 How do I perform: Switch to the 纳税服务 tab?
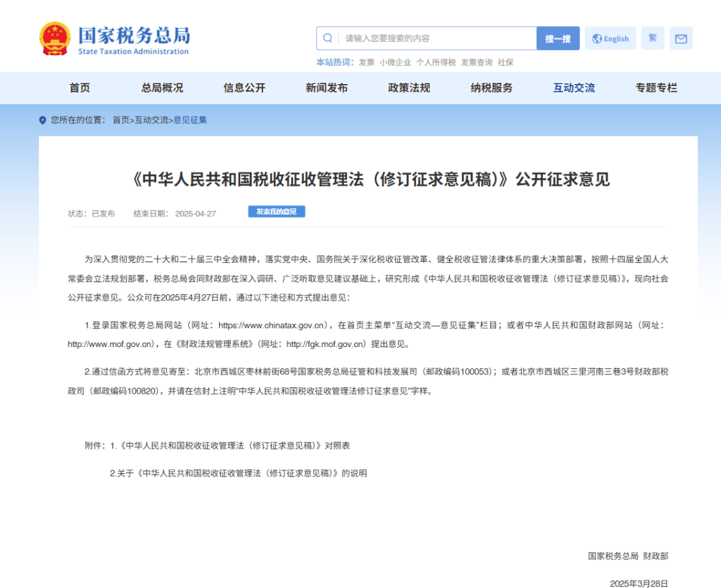[491, 87]
